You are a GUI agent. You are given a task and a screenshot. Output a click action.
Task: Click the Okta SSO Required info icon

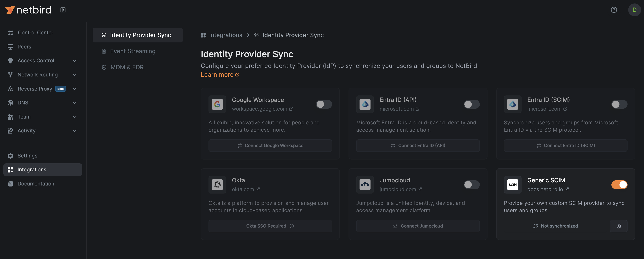(292, 226)
